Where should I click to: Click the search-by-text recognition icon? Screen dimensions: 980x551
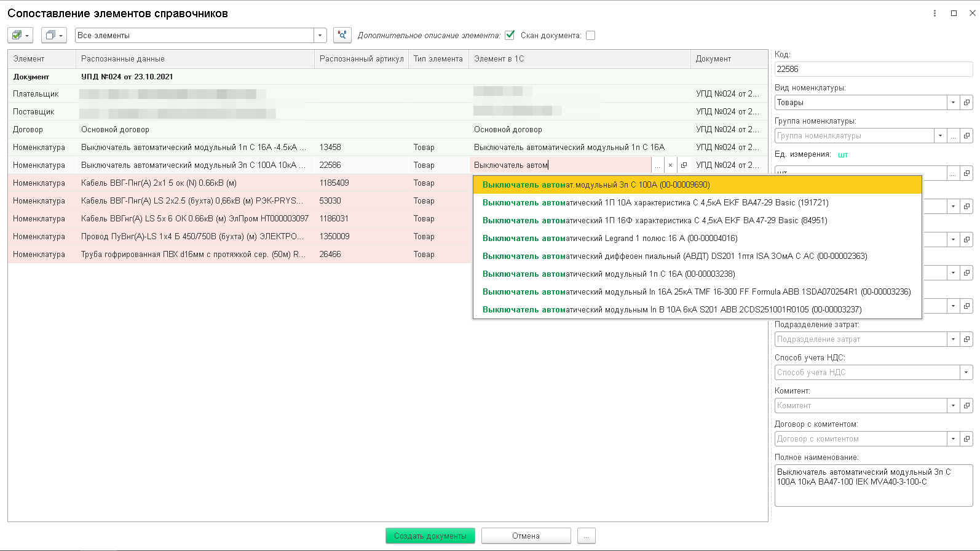coord(342,36)
